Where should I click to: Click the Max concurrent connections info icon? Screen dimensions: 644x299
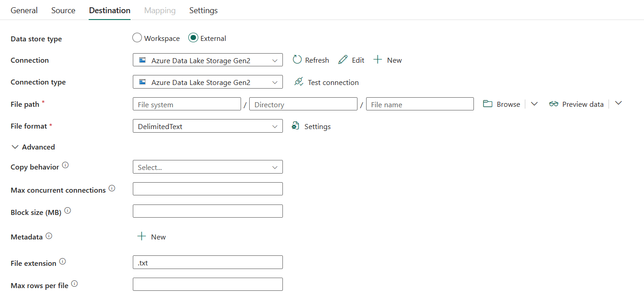112,188
